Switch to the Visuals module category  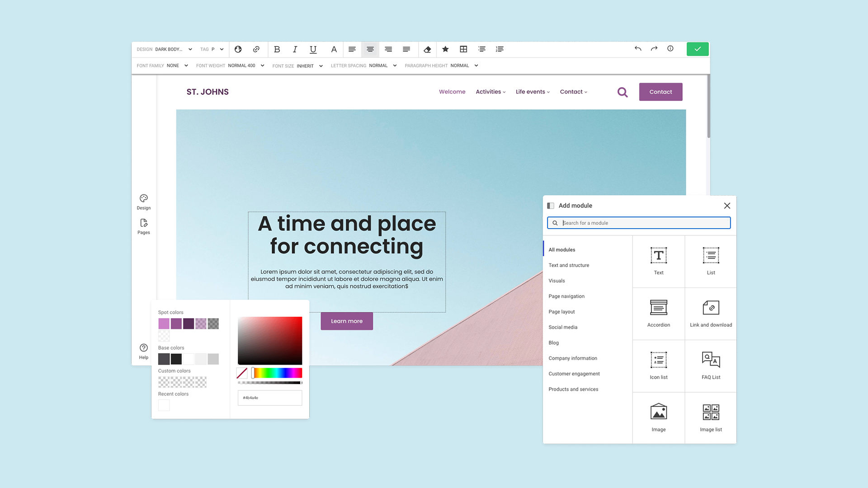(557, 281)
